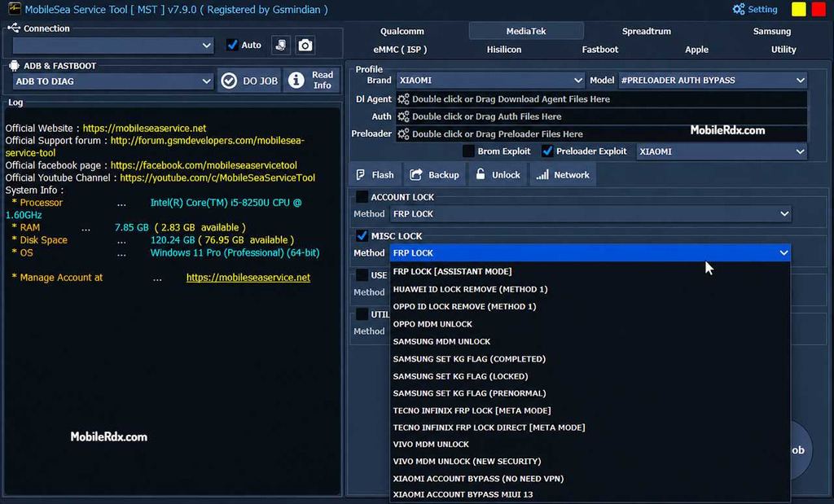The width and height of the screenshot is (834, 504).
Task: Open the Unlock tab
Action: pyautogui.click(x=498, y=175)
